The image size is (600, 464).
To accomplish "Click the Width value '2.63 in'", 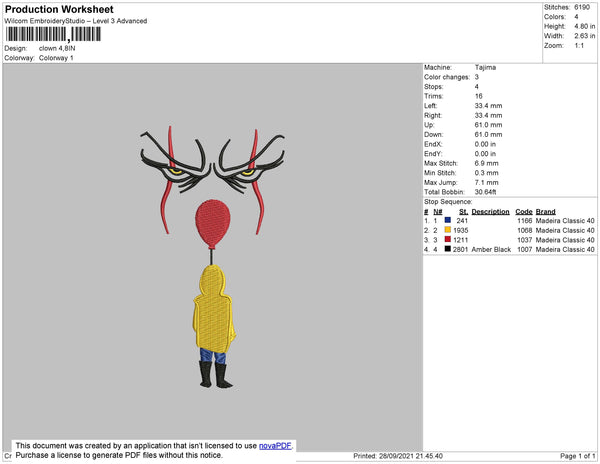I will coord(585,36).
